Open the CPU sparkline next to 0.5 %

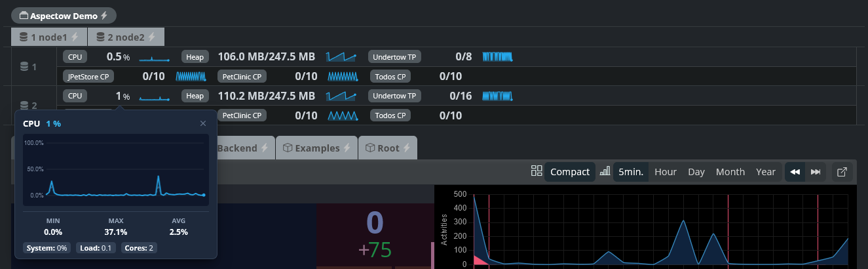(155, 58)
